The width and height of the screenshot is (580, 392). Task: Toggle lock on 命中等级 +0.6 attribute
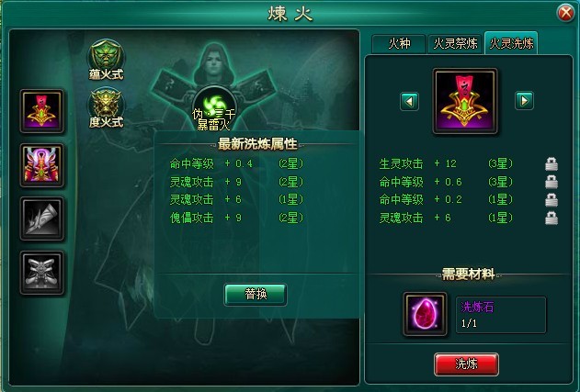coord(552,182)
